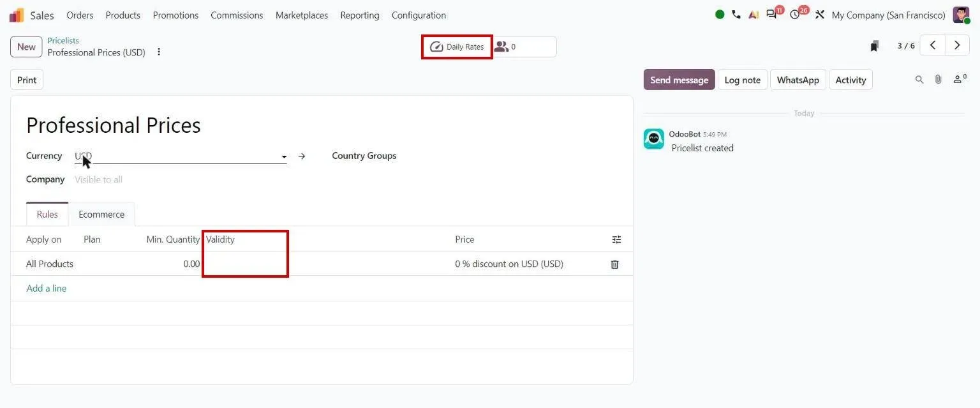Open the debug tools wrench icon
The image size is (980, 408).
pyautogui.click(x=820, y=15)
